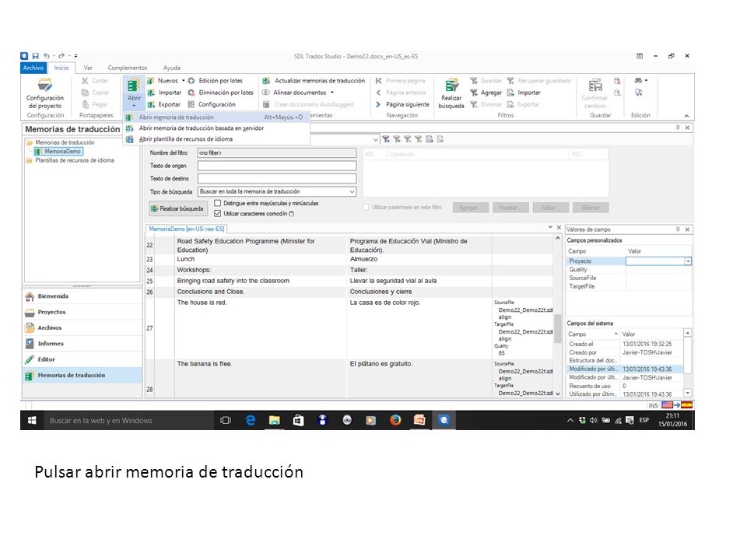This screenshot has height=560, width=747.
Task: Click Exportar in translation memory group
Action: tap(164, 104)
